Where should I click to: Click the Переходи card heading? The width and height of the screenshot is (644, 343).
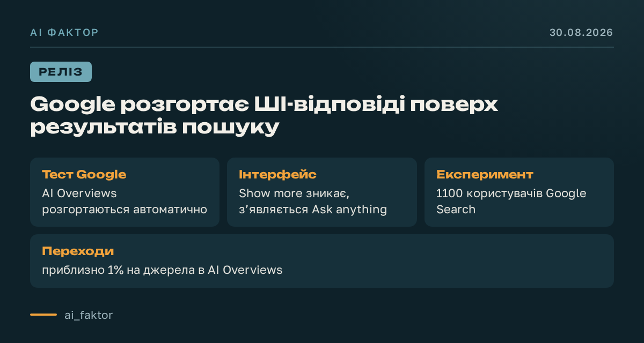(x=78, y=251)
